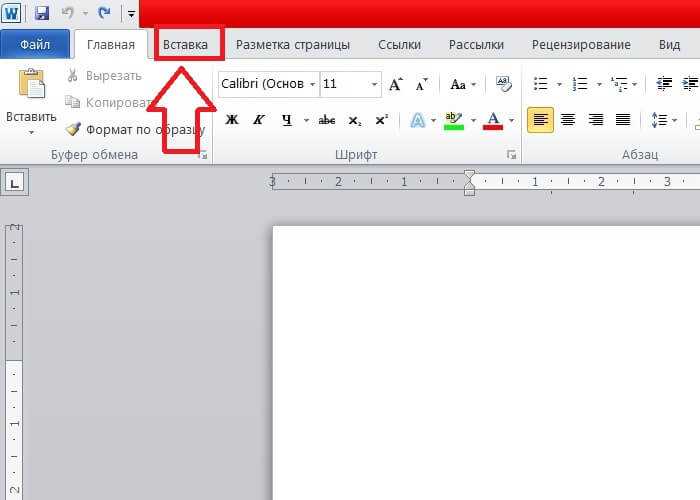Open highlight color dropdown arrow
This screenshot has height=500, width=700.
pos(473,120)
